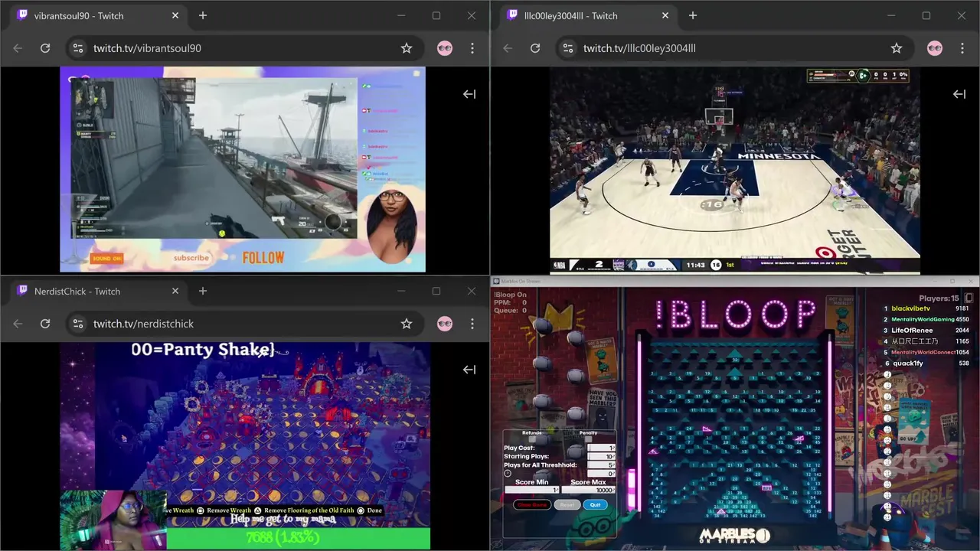
Task: Edit the Starting Plays value field
Action: point(601,456)
